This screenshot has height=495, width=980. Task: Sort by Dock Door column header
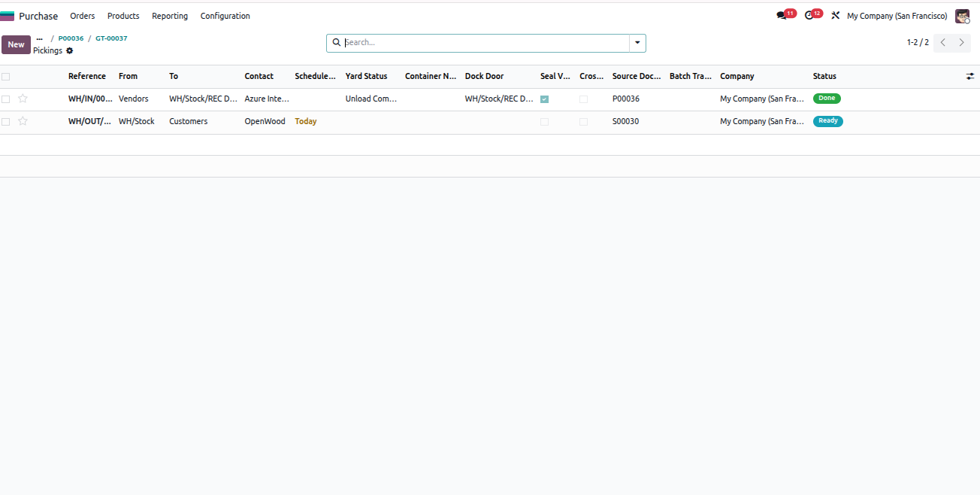pos(485,76)
